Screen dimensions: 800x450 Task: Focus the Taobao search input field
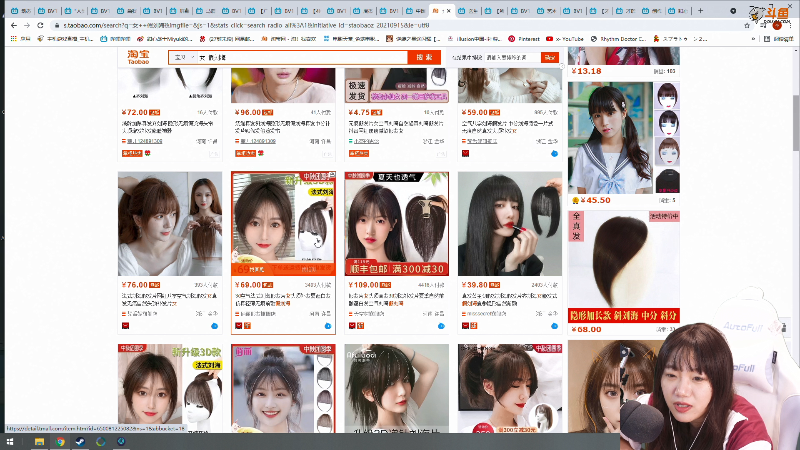(x=302, y=58)
